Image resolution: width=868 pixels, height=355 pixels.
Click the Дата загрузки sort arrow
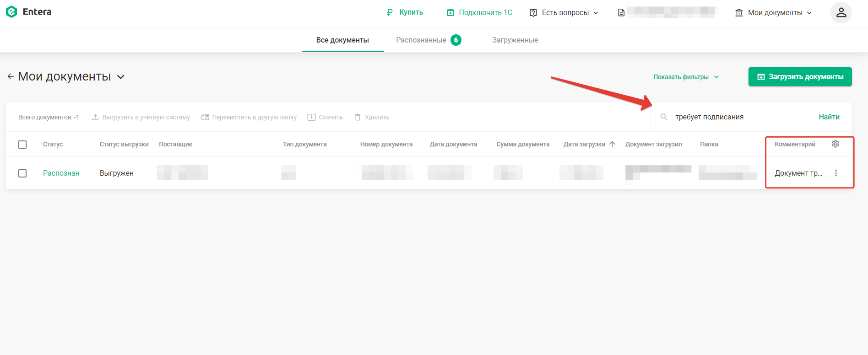click(x=612, y=144)
